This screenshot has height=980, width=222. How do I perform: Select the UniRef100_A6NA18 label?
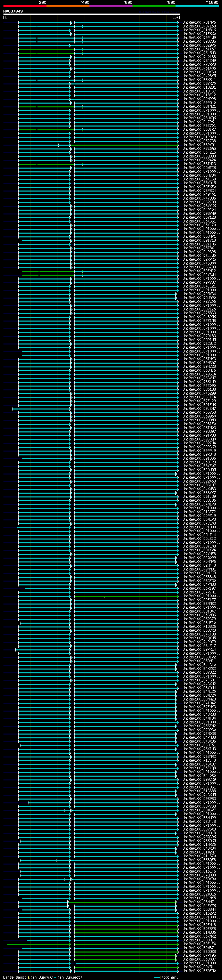point(199,833)
